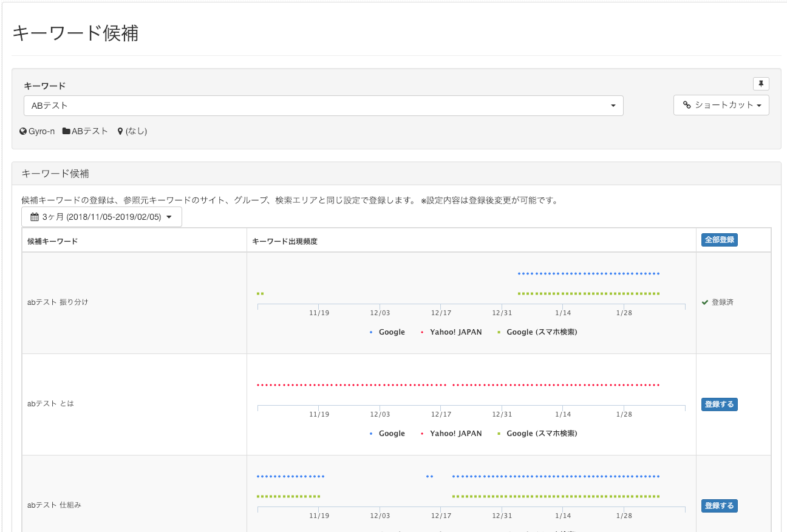The image size is (787, 532).
Task: Click the checkmark icon beside 登録済
Action: point(705,302)
